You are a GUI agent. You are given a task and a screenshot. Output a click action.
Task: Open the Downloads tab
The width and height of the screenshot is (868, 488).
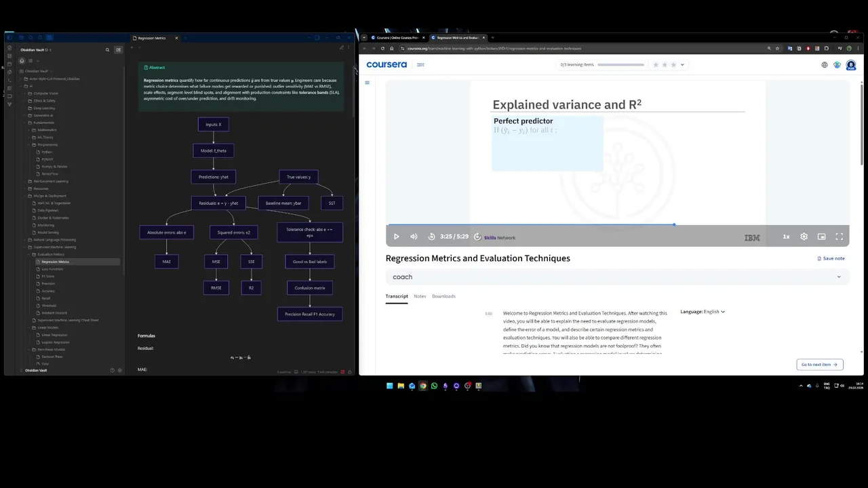[443, 296]
